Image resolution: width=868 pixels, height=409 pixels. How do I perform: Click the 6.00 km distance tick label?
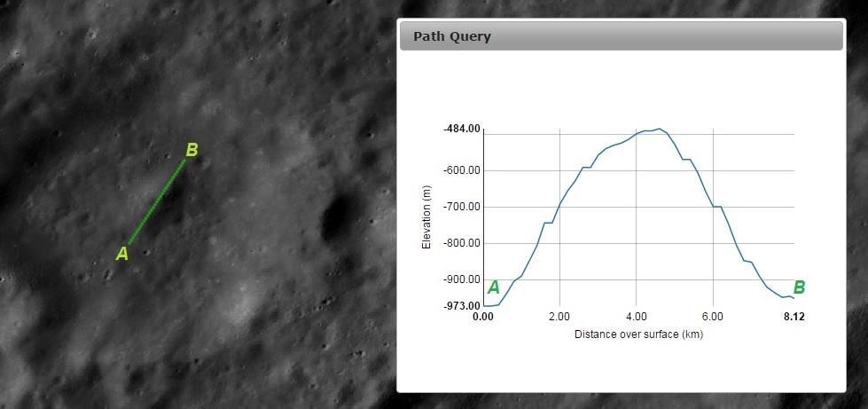713,316
